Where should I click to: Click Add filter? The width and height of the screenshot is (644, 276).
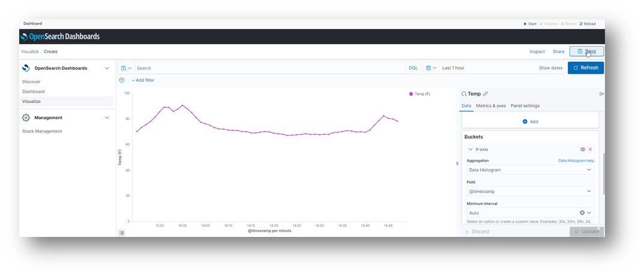[x=143, y=80]
